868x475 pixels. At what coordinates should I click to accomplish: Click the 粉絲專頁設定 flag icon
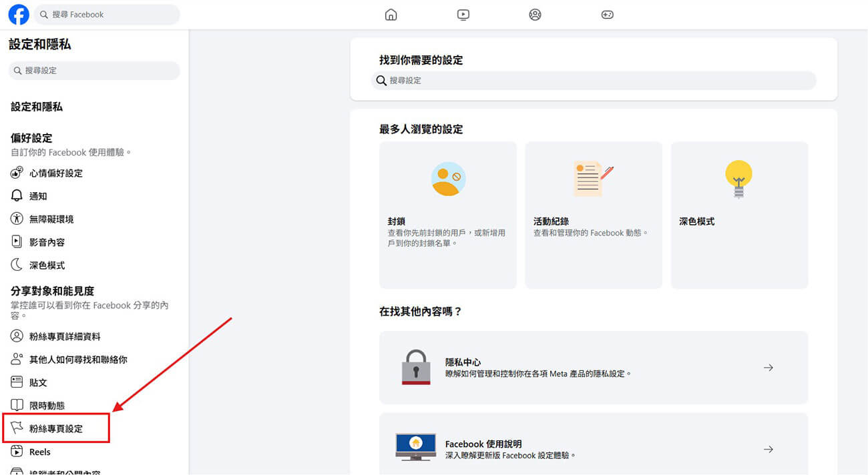coord(17,428)
